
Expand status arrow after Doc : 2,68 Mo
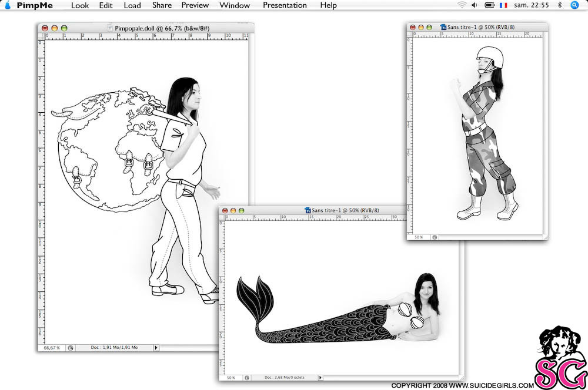click(320, 378)
